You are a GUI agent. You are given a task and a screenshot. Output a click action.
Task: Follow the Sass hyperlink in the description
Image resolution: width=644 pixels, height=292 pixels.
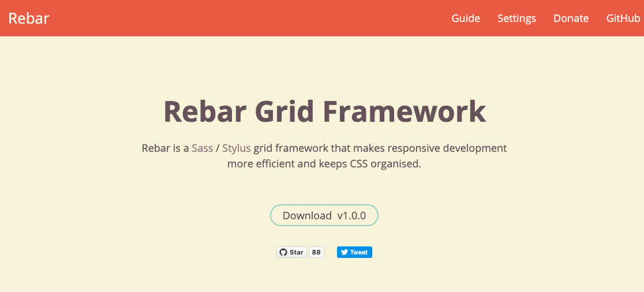tap(202, 148)
